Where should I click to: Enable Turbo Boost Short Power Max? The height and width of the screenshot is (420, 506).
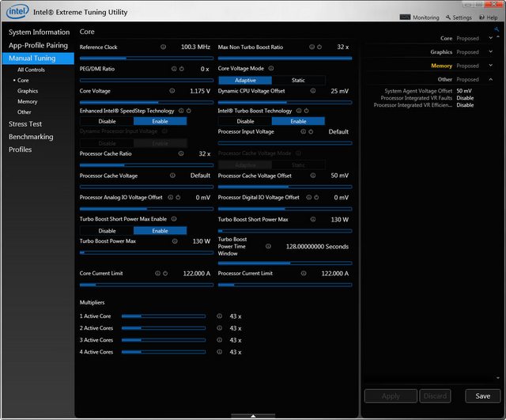point(160,230)
